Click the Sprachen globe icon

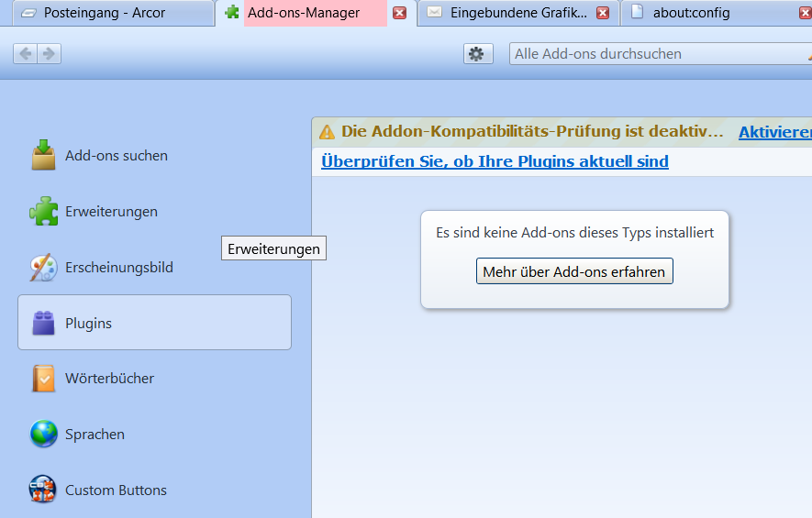click(x=43, y=434)
